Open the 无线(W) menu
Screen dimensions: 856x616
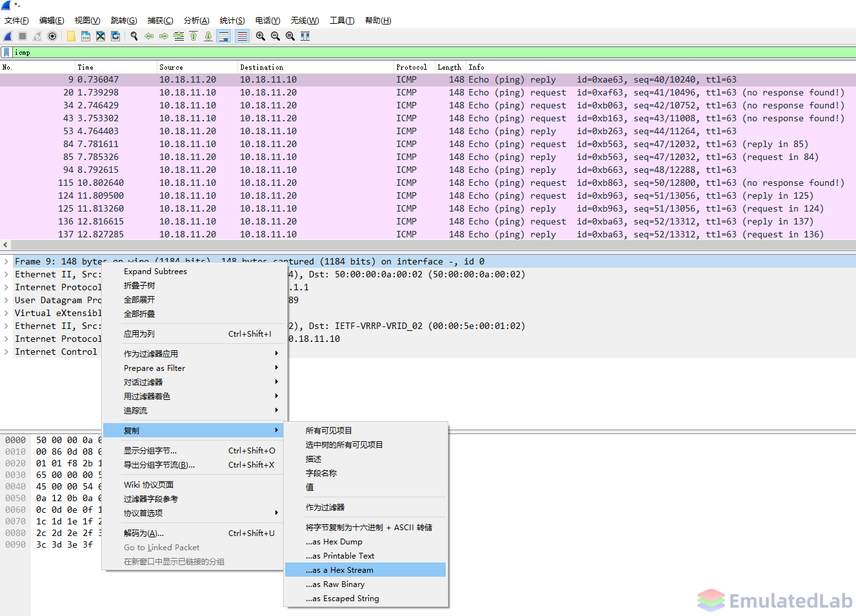coord(305,21)
